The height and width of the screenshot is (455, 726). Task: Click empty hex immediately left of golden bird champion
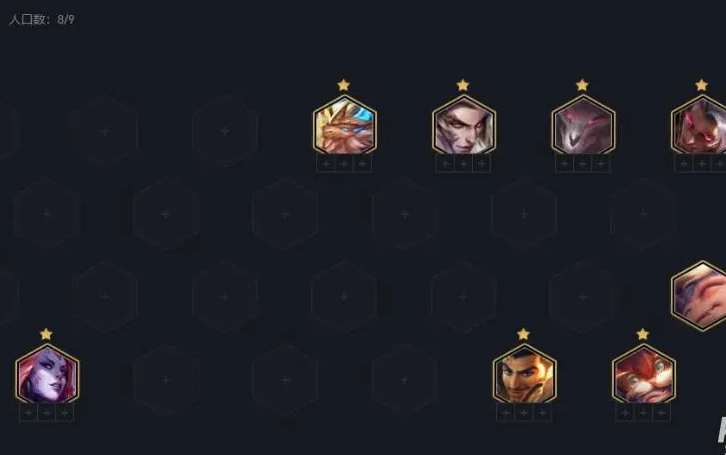click(x=225, y=131)
